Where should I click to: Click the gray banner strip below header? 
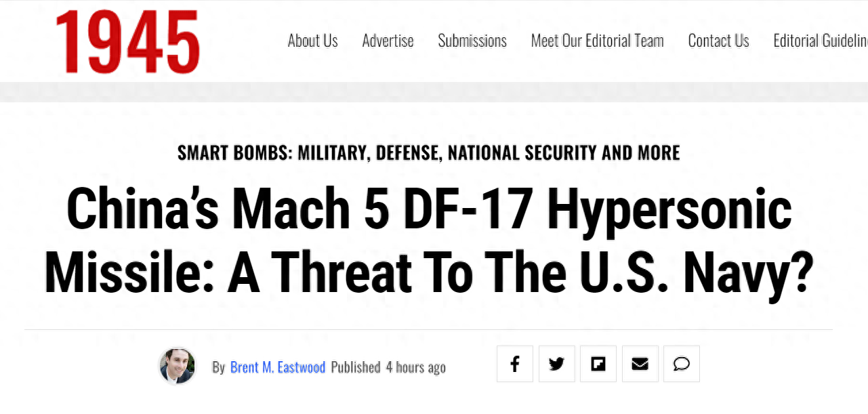coord(434,92)
